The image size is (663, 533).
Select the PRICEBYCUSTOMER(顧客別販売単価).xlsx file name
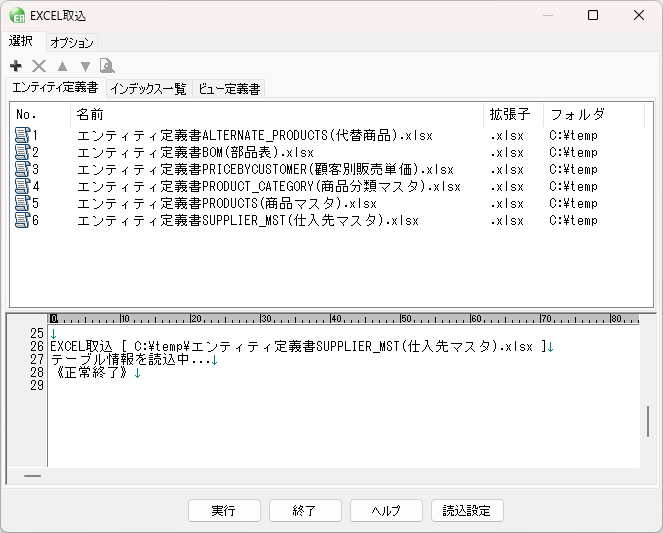tap(265, 169)
